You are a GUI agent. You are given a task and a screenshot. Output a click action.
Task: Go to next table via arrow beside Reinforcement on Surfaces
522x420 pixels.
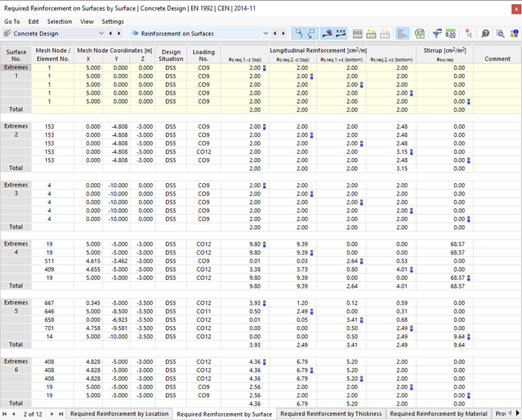(x=283, y=33)
